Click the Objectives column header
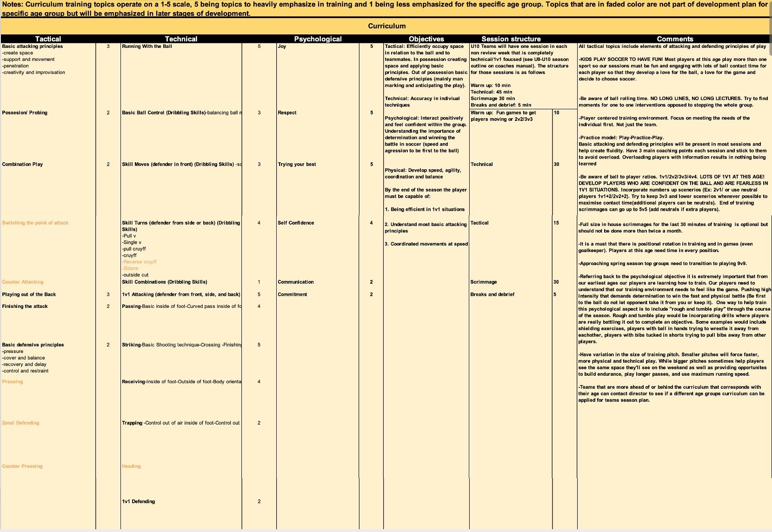Screen dimensions: 772x532 click(x=426, y=39)
